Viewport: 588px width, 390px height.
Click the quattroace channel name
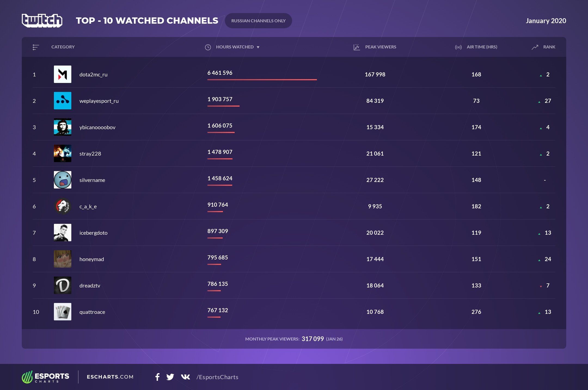[92, 312]
